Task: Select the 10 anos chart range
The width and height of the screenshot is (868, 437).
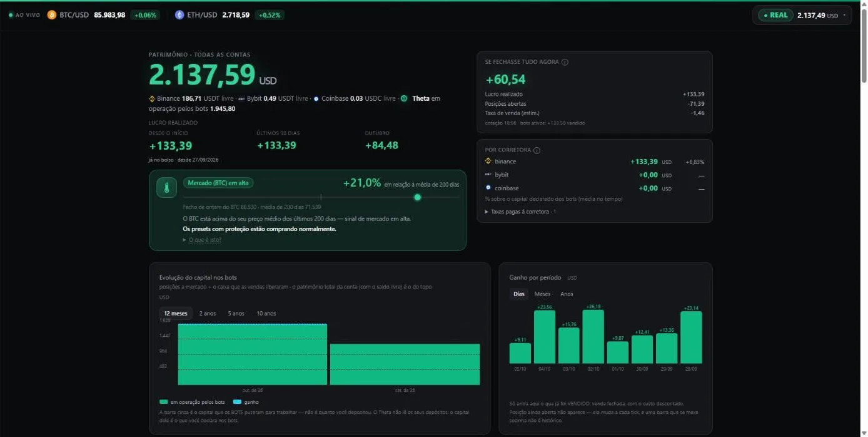Action: [x=266, y=314]
